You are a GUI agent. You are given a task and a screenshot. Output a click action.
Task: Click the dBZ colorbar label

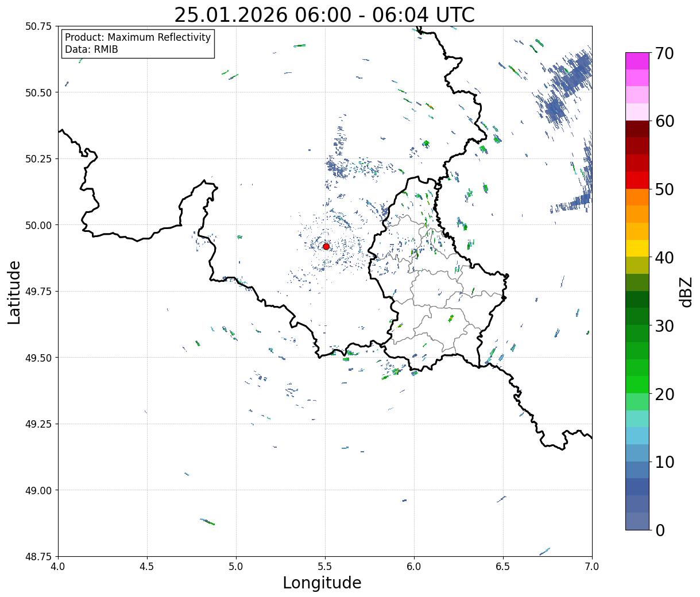pyautogui.click(x=686, y=292)
